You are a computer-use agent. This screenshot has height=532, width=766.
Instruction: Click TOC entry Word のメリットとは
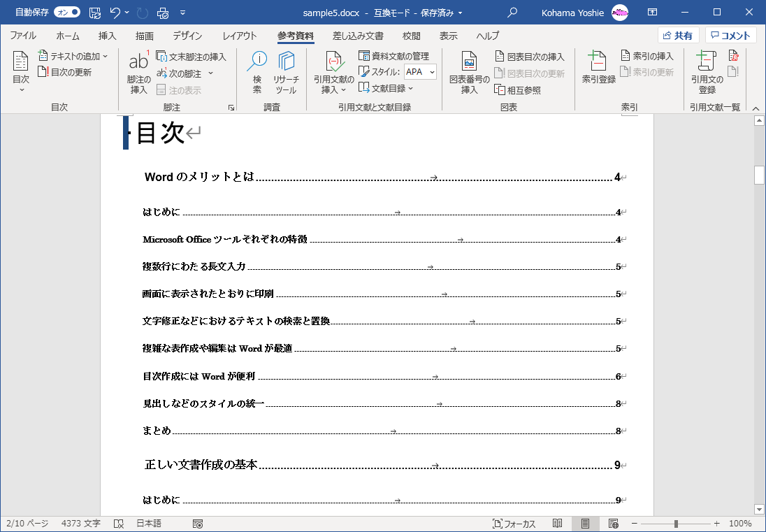(x=199, y=177)
